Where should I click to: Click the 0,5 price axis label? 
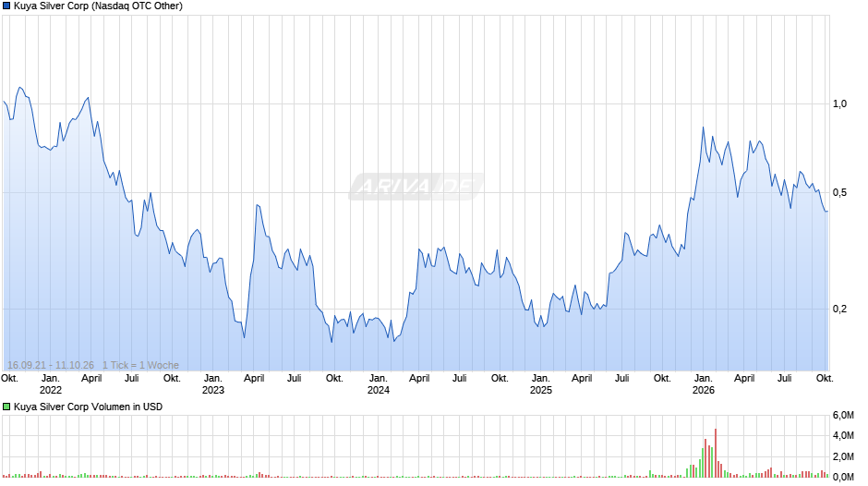(x=839, y=193)
